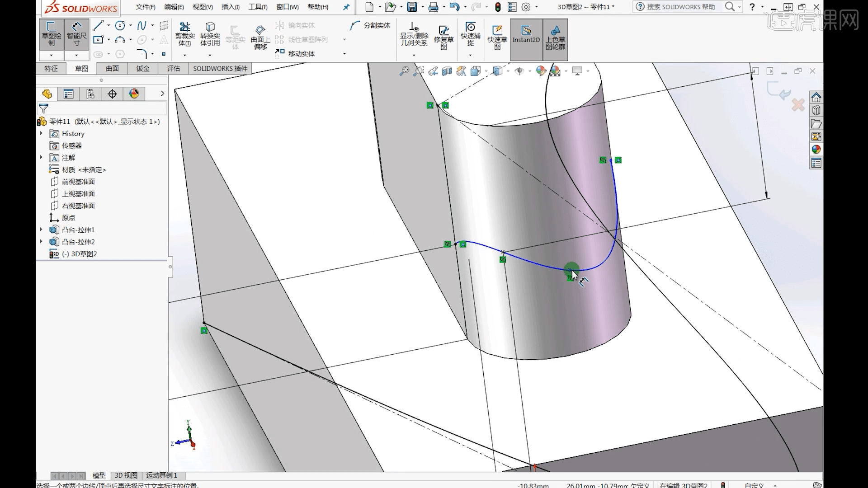868x488 pixels.
Task: Toggle the 快速草图 rapid sketch button
Action: pos(497,37)
